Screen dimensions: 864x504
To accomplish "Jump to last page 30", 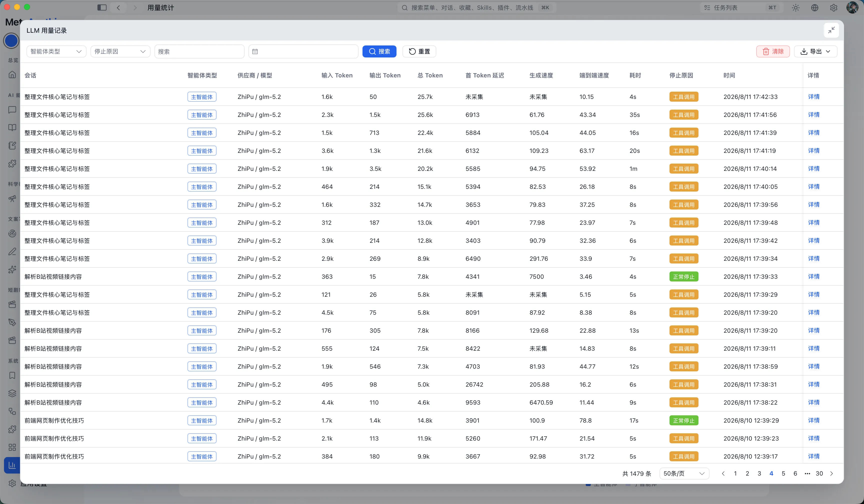I will pyautogui.click(x=819, y=473).
